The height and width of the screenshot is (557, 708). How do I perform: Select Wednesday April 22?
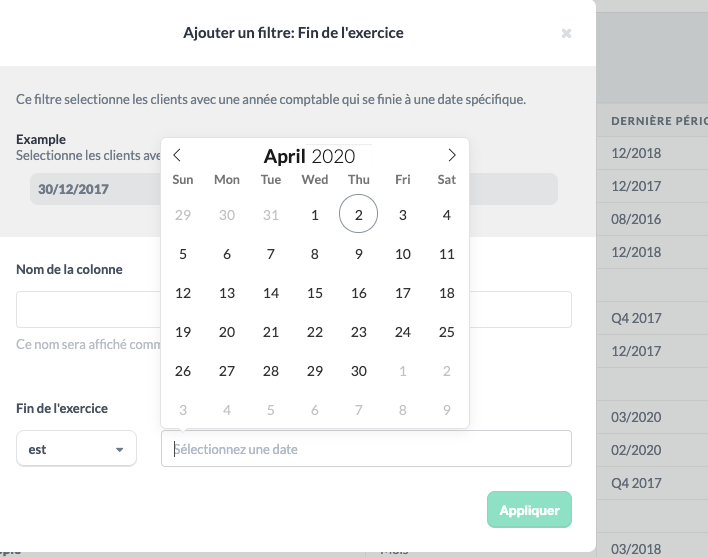(x=315, y=332)
